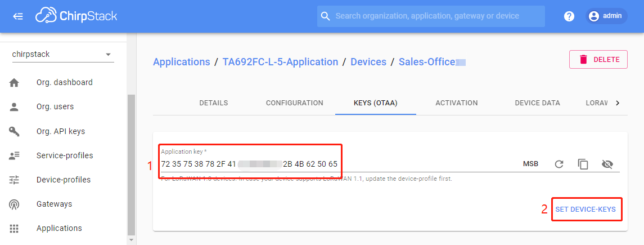
Task: Switch to the DEVICE DATA tab
Action: tap(537, 103)
